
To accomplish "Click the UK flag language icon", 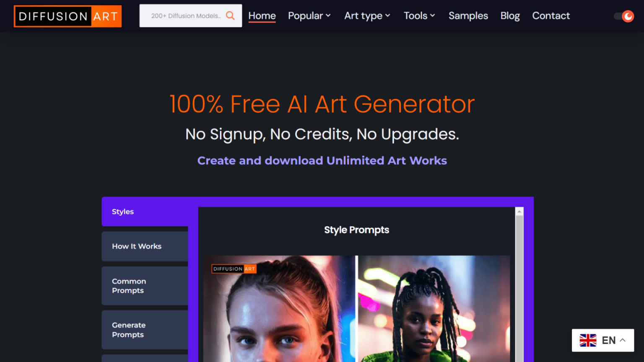I will point(588,340).
